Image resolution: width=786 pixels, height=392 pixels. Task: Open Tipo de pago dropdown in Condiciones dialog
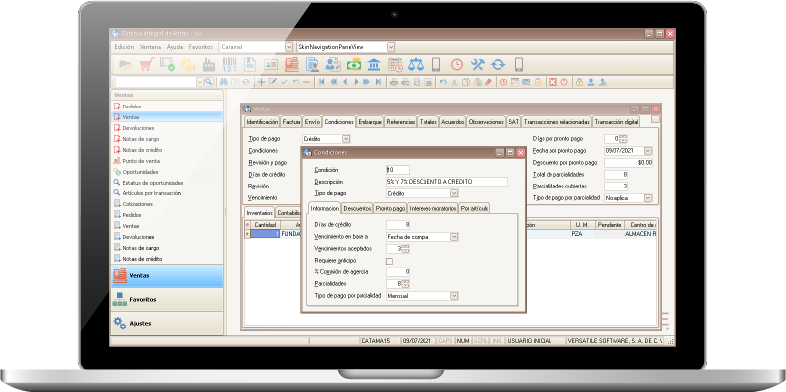tap(454, 193)
